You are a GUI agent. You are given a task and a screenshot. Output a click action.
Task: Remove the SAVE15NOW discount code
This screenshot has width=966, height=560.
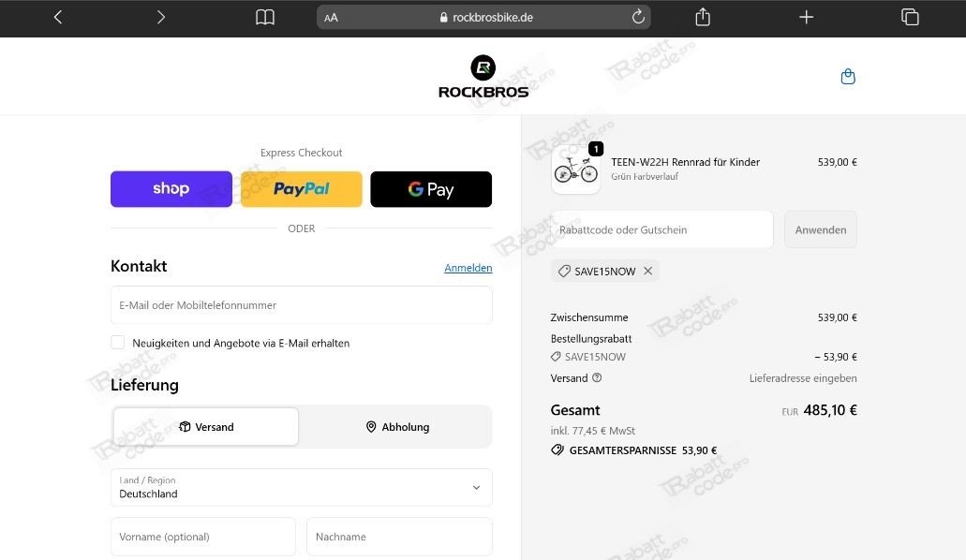[647, 271]
